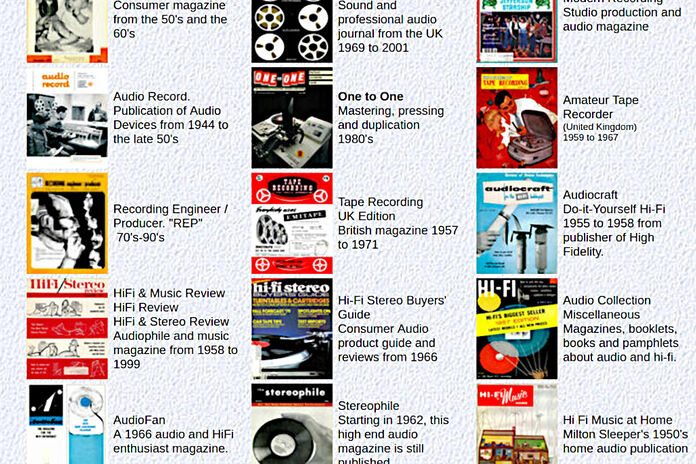The width and height of the screenshot is (696, 464).
Task: Open the reel-to-reel tape cover thumbnail
Action: coord(292,31)
